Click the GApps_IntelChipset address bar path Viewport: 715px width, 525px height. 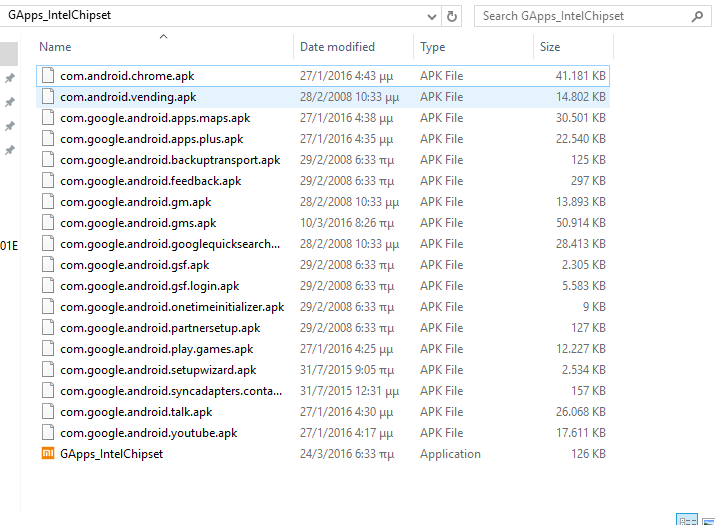click(60, 16)
